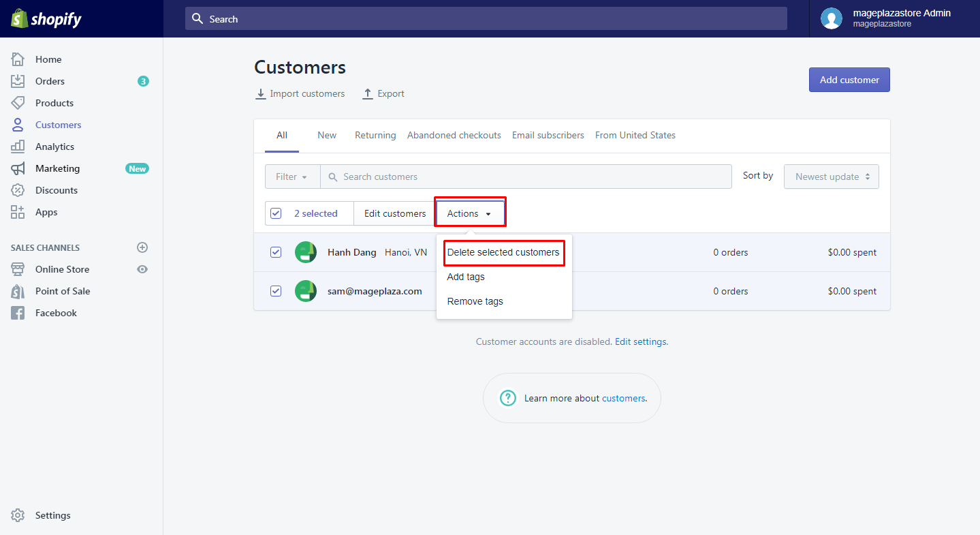Choose Add tags from Actions menu
The height and width of the screenshot is (535, 980).
tap(466, 277)
